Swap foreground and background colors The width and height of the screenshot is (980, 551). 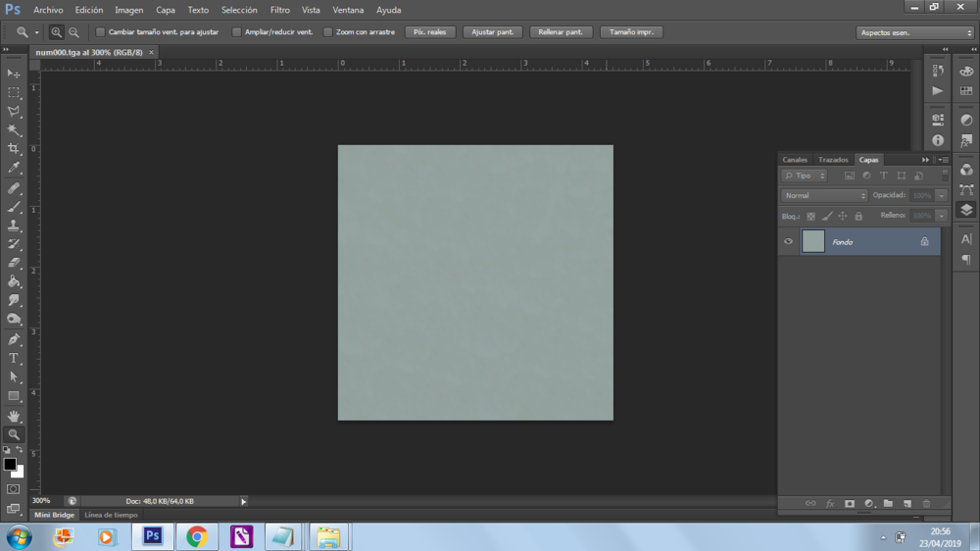point(20,449)
